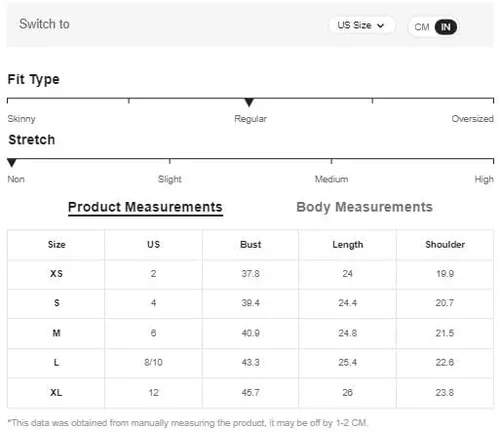The width and height of the screenshot is (500, 433).
Task: Open the Product Measurements tab
Action: pos(145,207)
